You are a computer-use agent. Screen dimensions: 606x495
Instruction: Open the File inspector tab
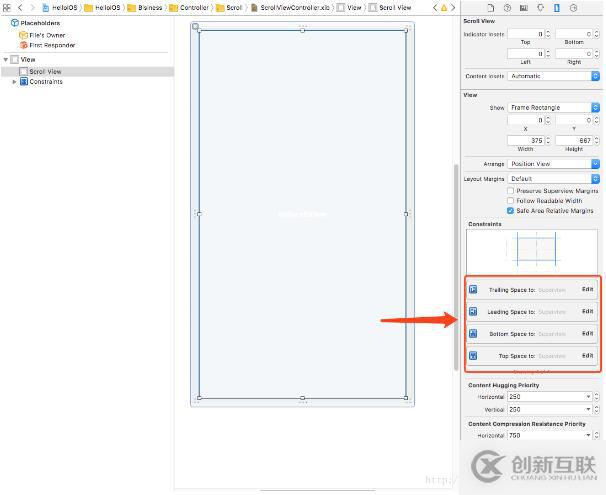point(490,8)
